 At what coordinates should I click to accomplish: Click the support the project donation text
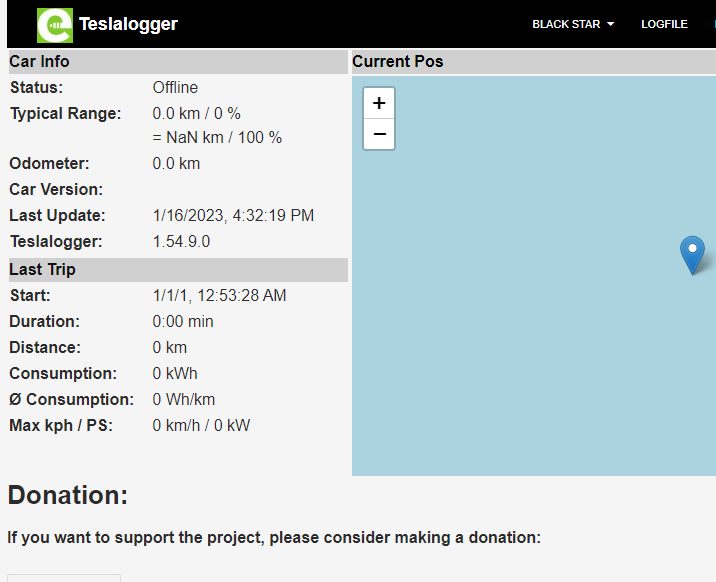(x=274, y=538)
